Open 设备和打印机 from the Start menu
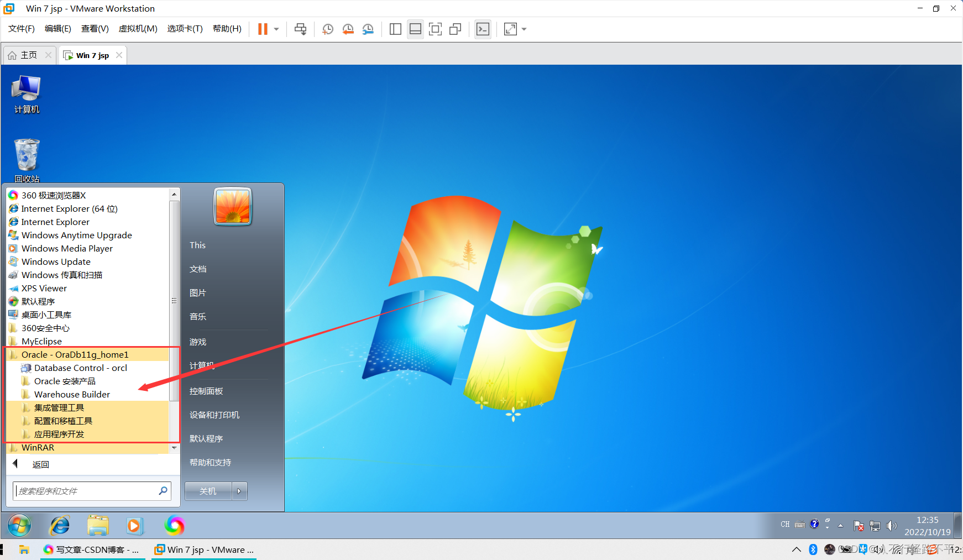This screenshot has width=963, height=560. [x=214, y=415]
